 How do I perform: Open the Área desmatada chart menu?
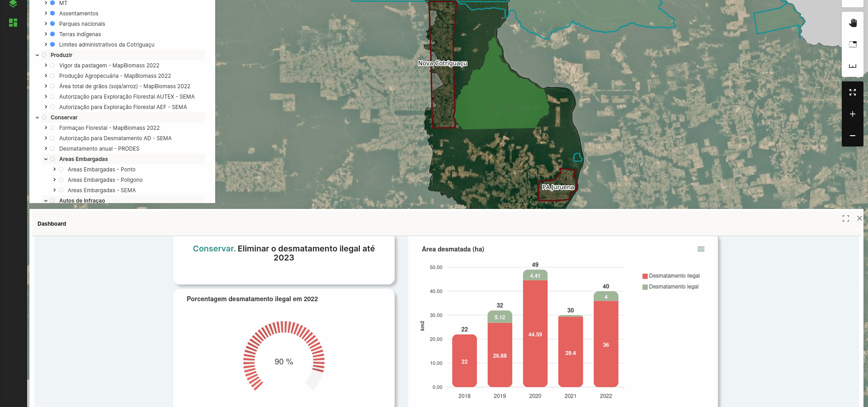tap(701, 249)
